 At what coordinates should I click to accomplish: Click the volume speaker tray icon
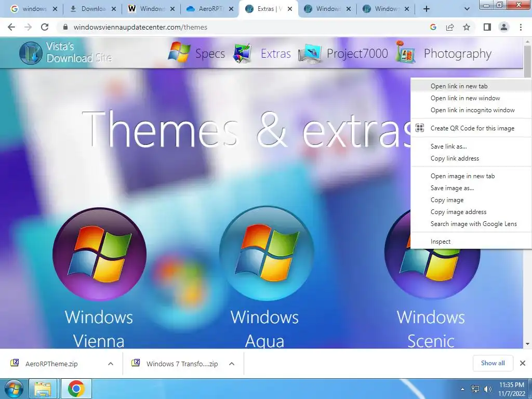pos(488,389)
